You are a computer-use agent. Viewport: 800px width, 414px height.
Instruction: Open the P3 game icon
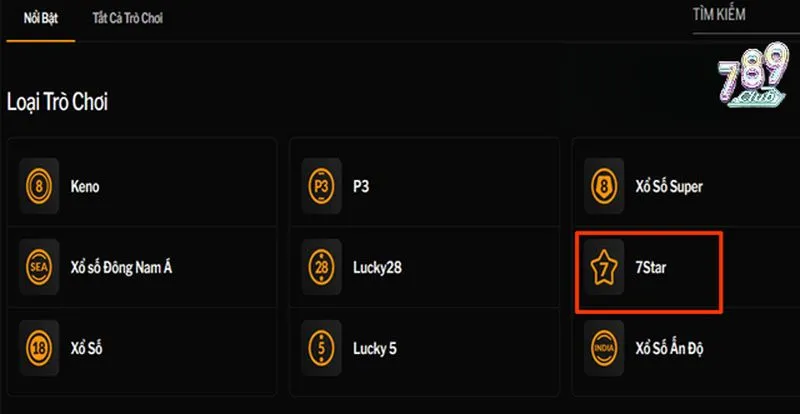point(321,186)
